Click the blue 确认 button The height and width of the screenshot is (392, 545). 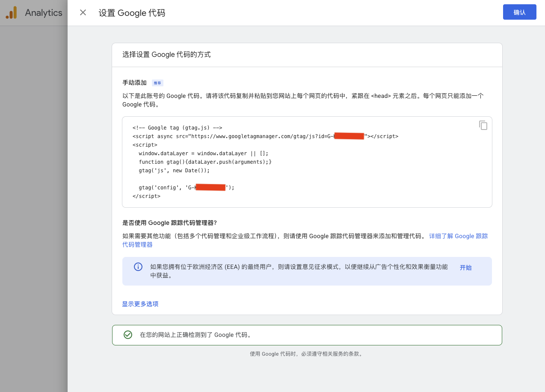click(x=519, y=12)
